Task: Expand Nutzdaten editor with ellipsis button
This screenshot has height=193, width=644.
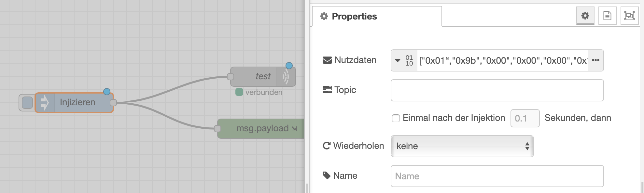Action: tap(595, 60)
